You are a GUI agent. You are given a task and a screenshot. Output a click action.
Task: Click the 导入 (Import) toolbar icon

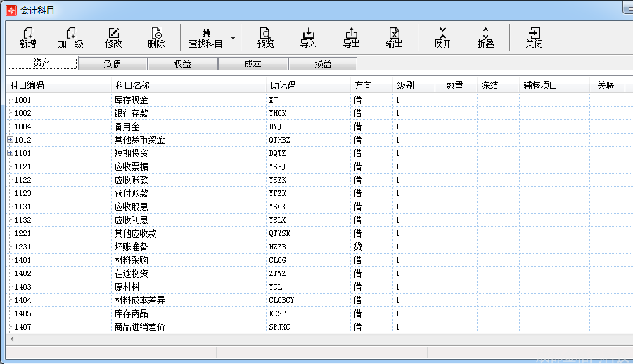[x=308, y=34]
